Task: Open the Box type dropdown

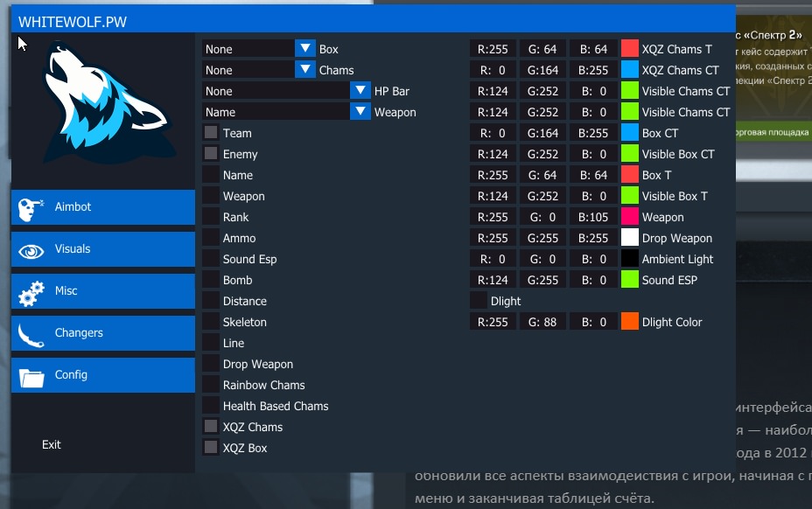Action: (x=305, y=49)
